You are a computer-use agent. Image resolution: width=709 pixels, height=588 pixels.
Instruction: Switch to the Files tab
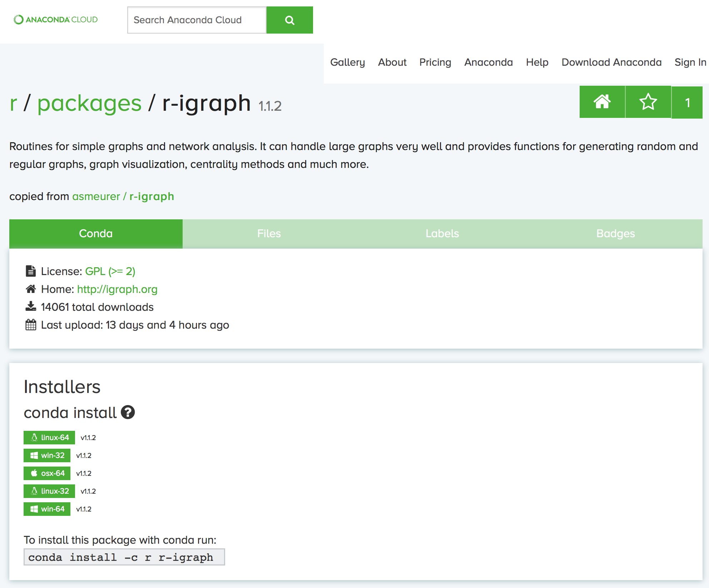pos(269,234)
